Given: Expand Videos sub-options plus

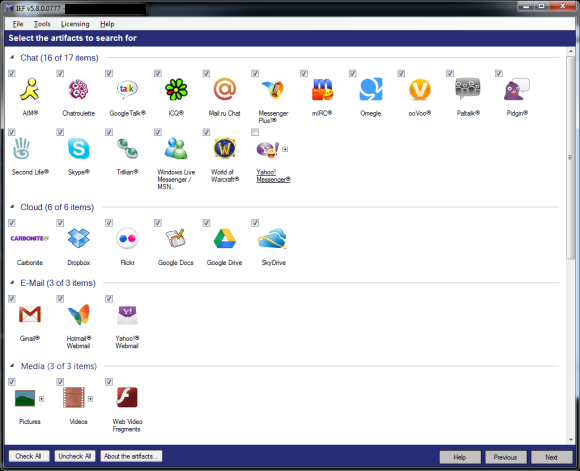Looking at the screenshot, I should tap(90, 399).
